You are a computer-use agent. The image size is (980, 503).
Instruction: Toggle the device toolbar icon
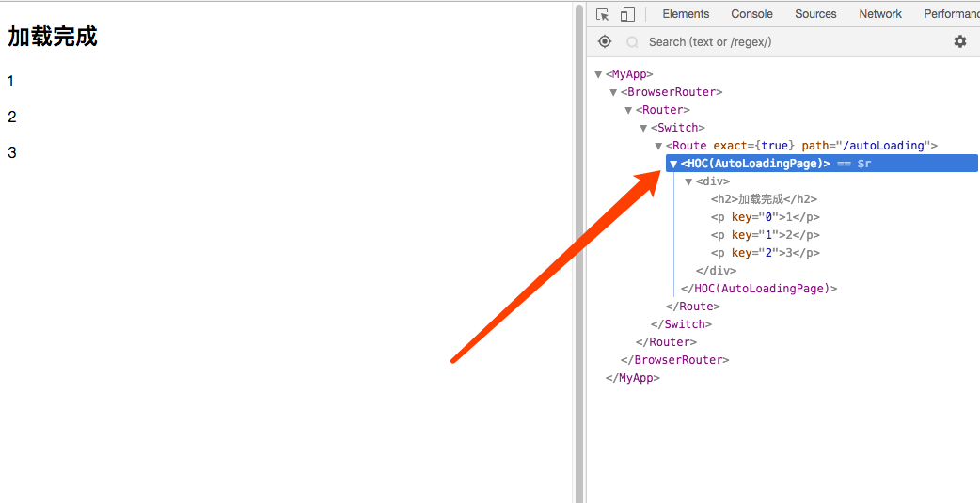[x=627, y=14]
